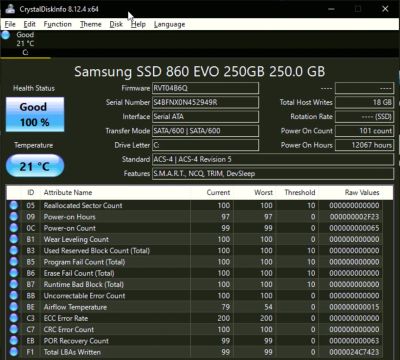Click status icon for Total LBAs Written

(x=14, y=352)
